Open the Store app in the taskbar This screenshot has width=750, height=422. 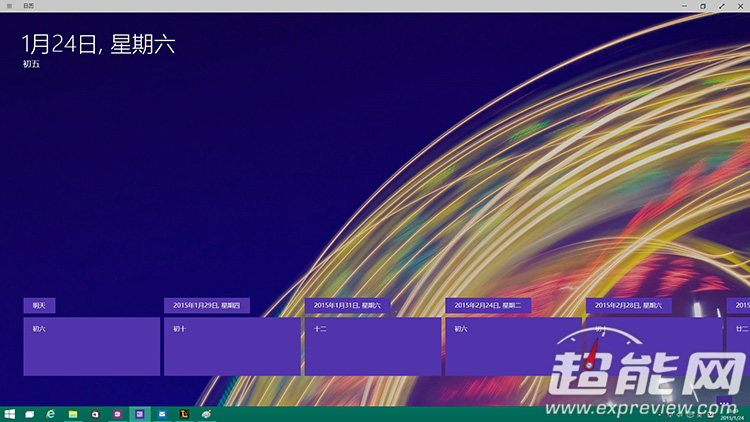click(x=95, y=414)
